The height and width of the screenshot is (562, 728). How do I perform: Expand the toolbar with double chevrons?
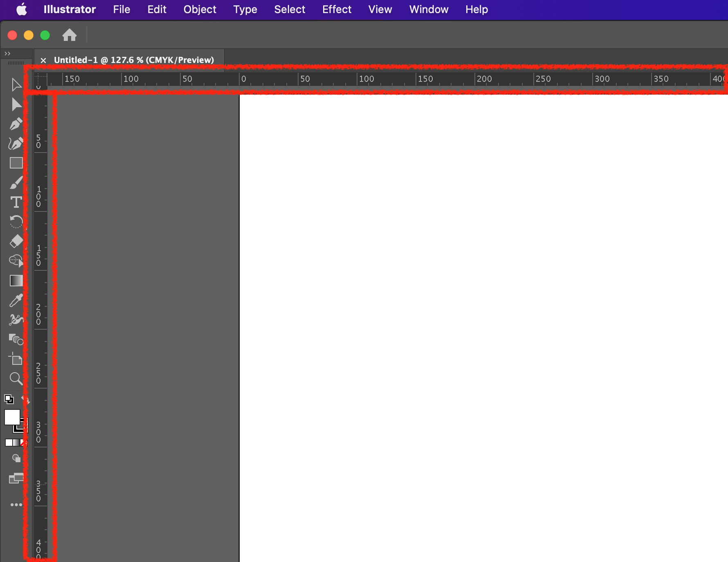pos(7,54)
